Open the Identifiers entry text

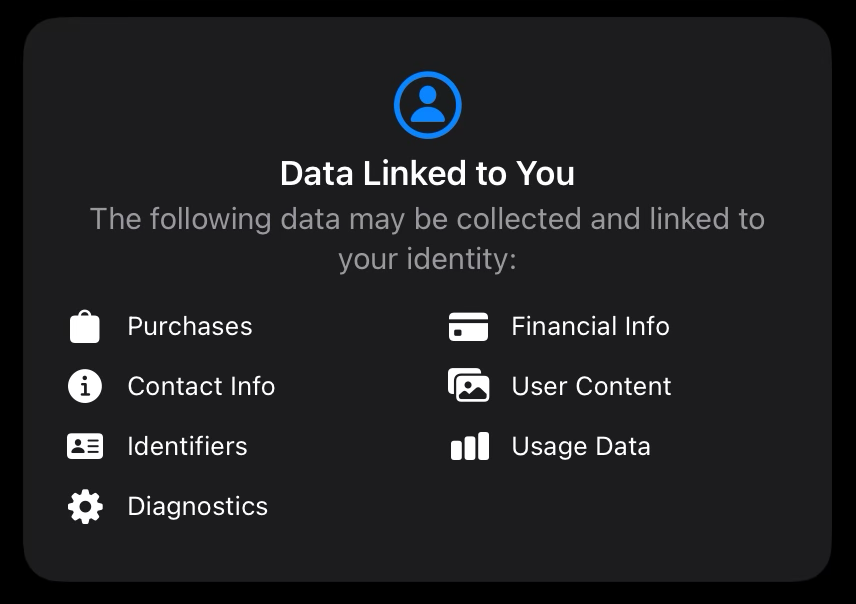pos(187,446)
